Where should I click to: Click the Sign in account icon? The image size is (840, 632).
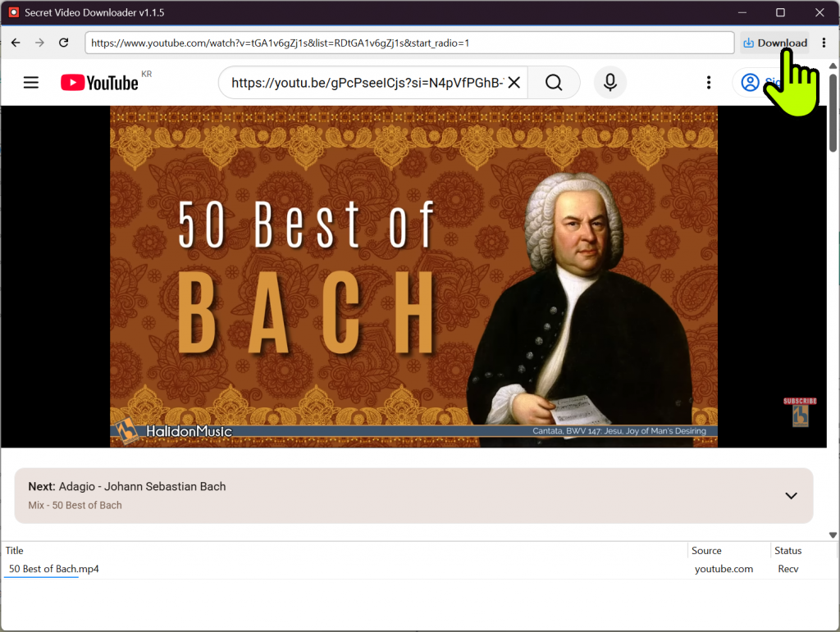pyautogui.click(x=750, y=83)
